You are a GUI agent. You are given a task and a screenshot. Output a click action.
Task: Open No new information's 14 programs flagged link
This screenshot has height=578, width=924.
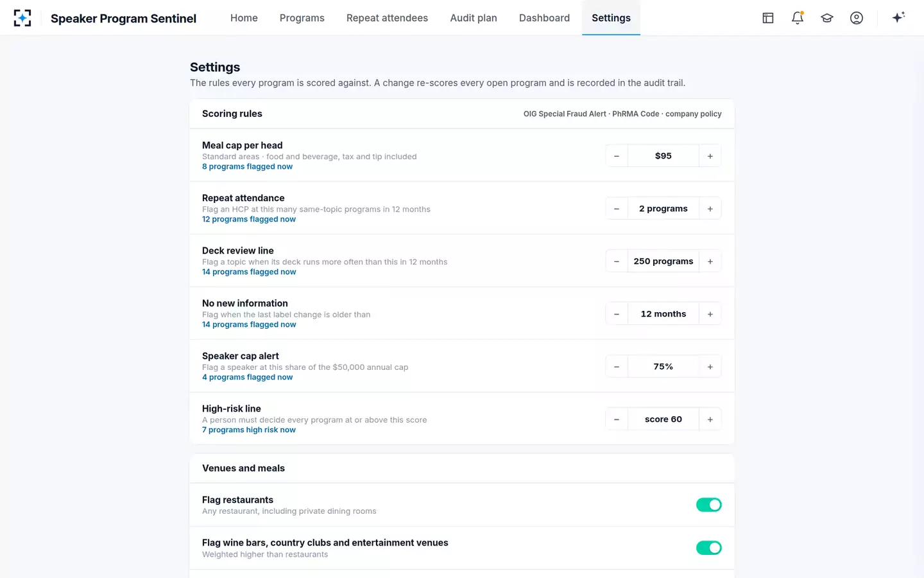249,324
